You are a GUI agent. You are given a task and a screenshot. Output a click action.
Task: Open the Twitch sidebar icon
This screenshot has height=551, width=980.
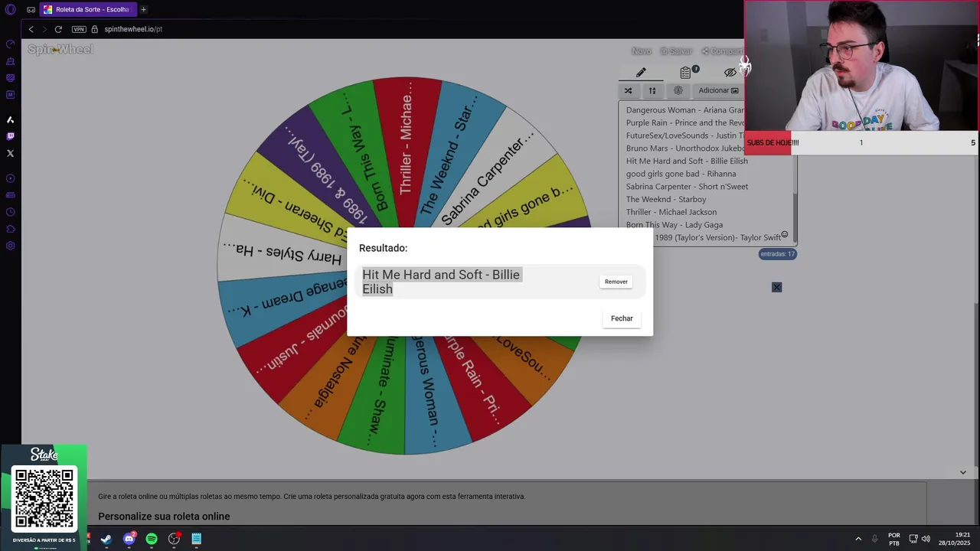pyautogui.click(x=11, y=136)
